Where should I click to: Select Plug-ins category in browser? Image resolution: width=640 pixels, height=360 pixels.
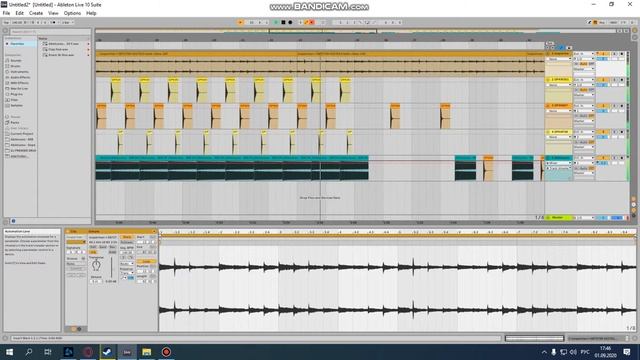pos(17,94)
